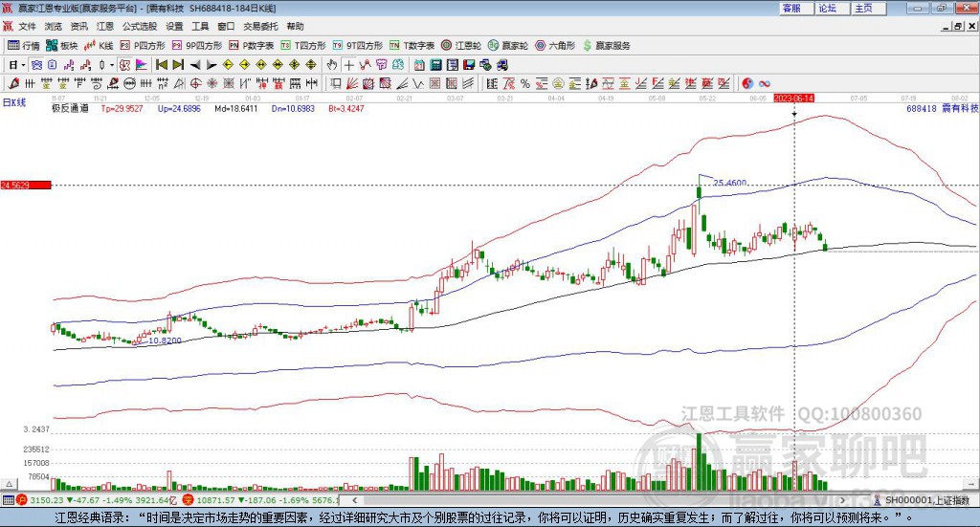The image size is (980, 527).
Task: Select the red fan-lines angle tool
Action: 352,83
